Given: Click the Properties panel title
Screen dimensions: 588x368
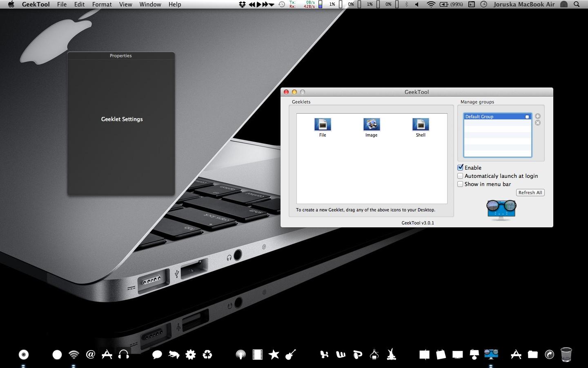Looking at the screenshot, I should coord(121,56).
